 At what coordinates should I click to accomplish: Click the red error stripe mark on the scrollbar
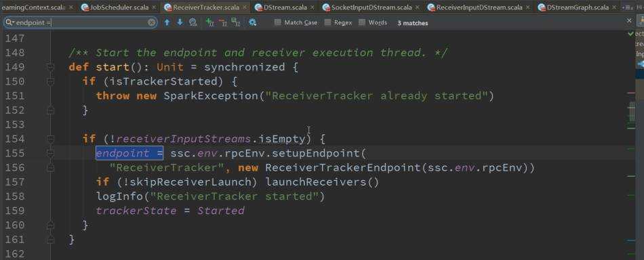click(631, 93)
